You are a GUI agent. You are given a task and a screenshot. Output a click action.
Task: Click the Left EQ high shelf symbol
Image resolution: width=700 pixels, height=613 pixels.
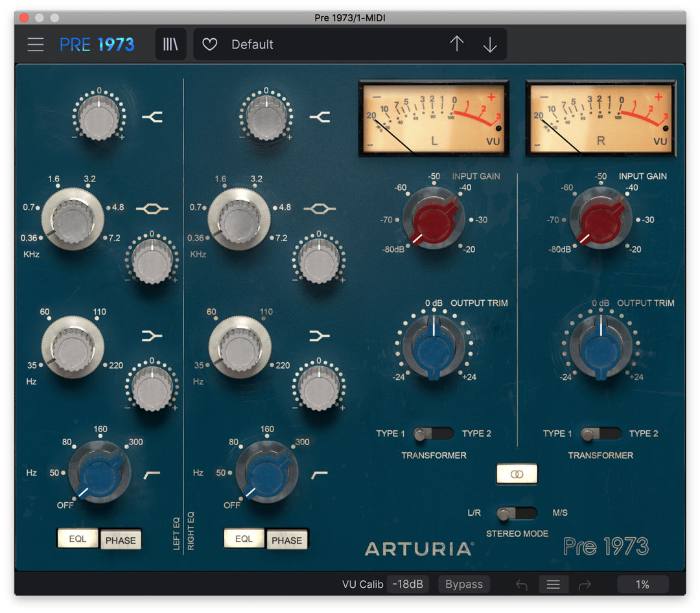point(152,117)
